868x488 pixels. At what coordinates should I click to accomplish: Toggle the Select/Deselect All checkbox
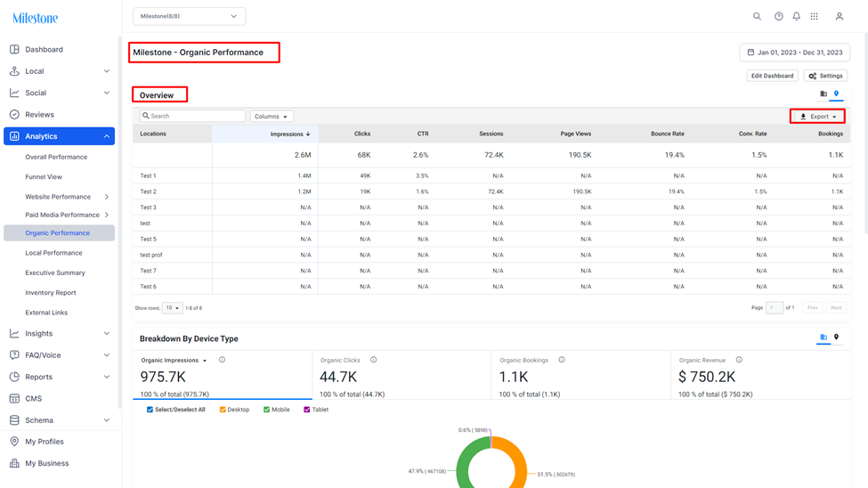[150, 410]
